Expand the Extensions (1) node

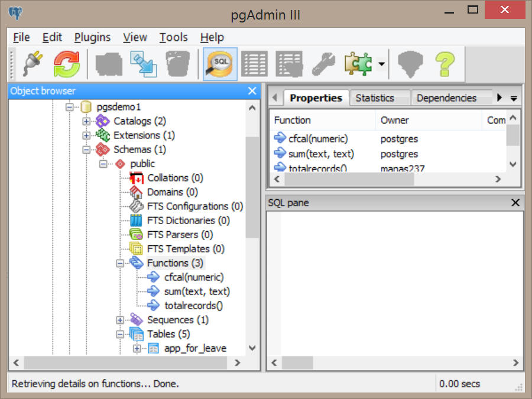click(86, 135)
